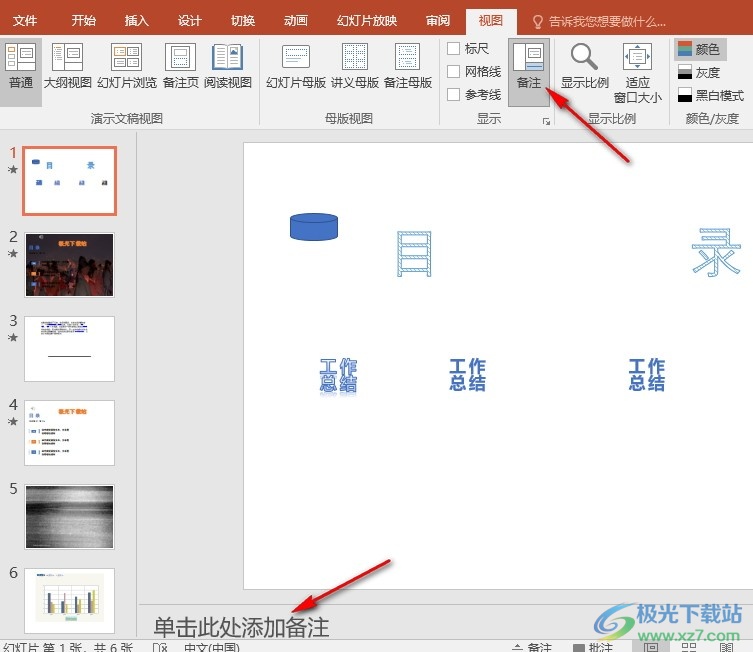Select Black and White (黑白模式) mode
This screenshot has width=753, height=652.
coord(710,95)
